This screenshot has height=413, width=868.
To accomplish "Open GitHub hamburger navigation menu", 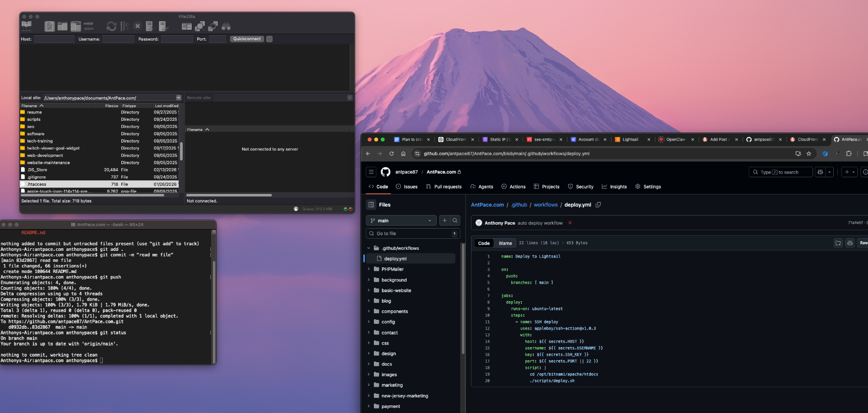I will (371, 172).
